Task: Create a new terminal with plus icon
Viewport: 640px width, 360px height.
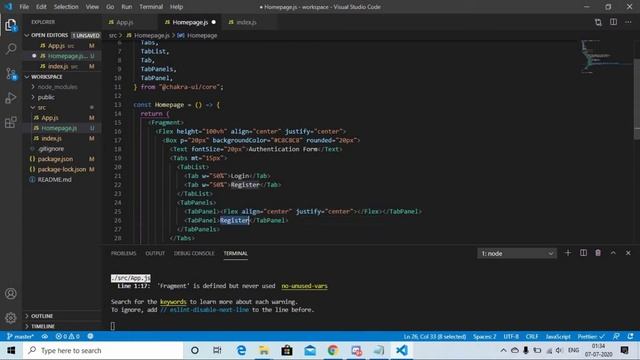Action: click(568, 253)
